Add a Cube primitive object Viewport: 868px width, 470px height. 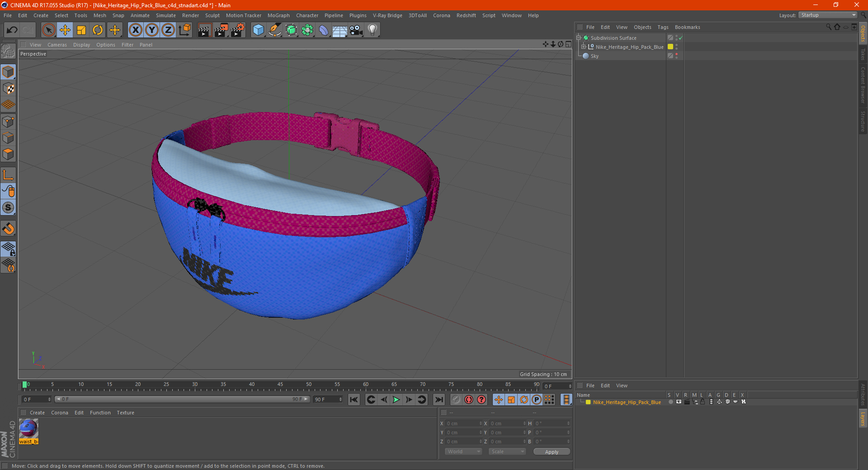(x=258, y=30)
